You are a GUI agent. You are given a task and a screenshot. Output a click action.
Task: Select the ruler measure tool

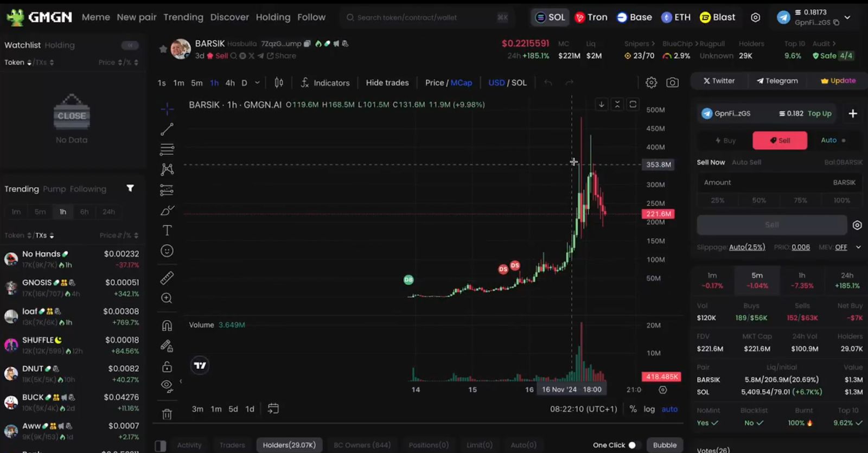pos(167,278)
